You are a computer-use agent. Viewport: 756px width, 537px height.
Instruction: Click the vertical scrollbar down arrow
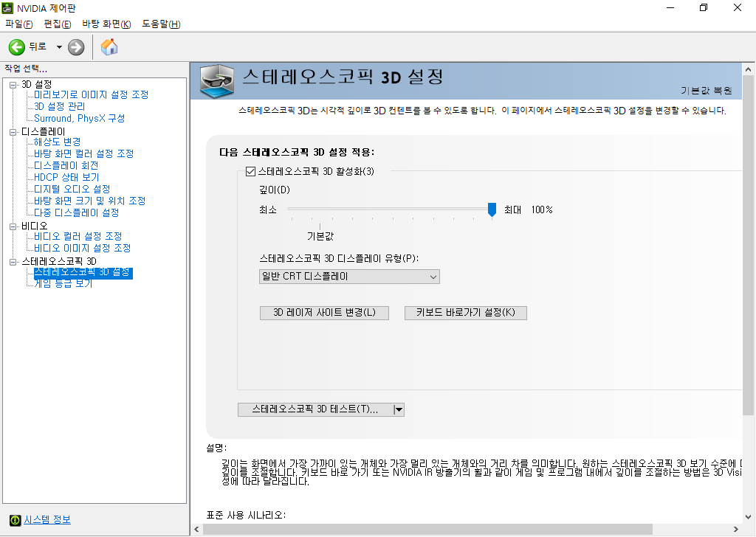(749, 517)
